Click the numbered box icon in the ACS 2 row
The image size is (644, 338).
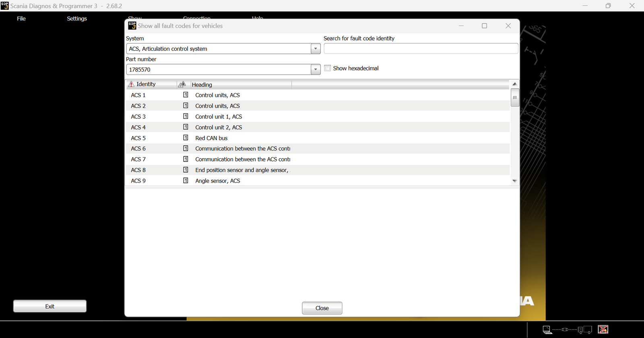[x=186, y=106]
